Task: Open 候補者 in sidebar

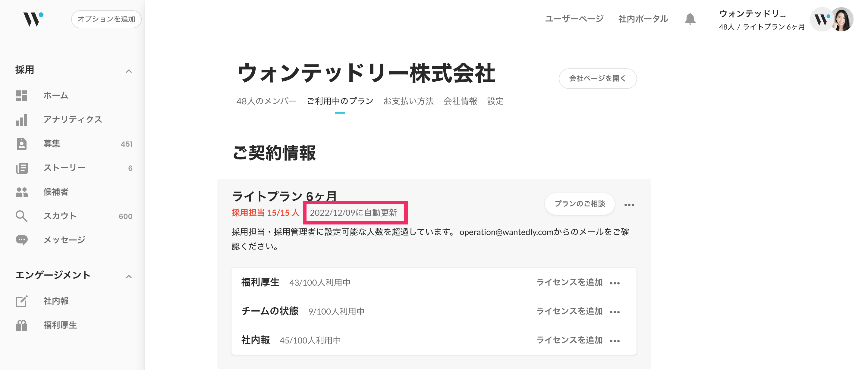Action: point(56,192)
